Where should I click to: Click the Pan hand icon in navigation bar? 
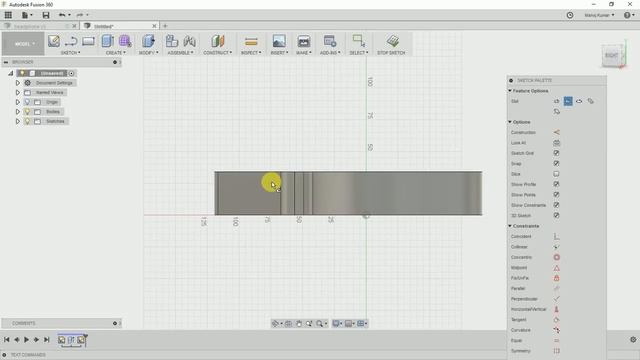(299, 324)
